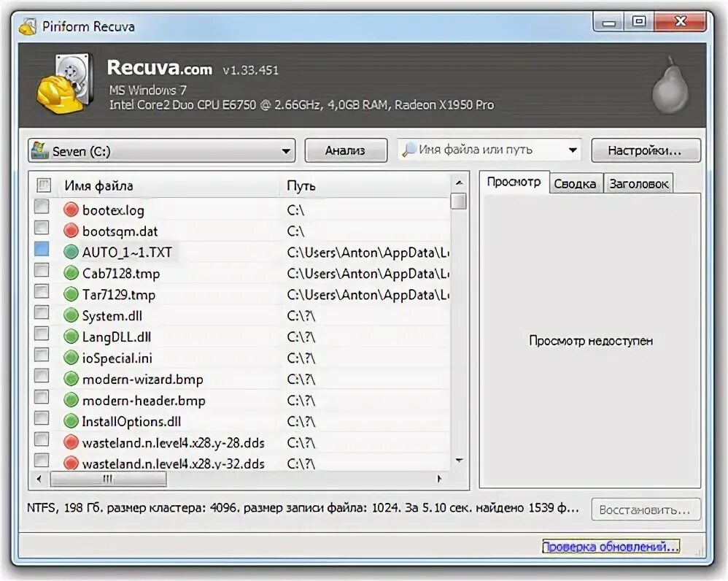Image resolution: width=728 pixels, height=581 pixels.
Task: Click the Piriform pear logo
Action: (670, 85)
